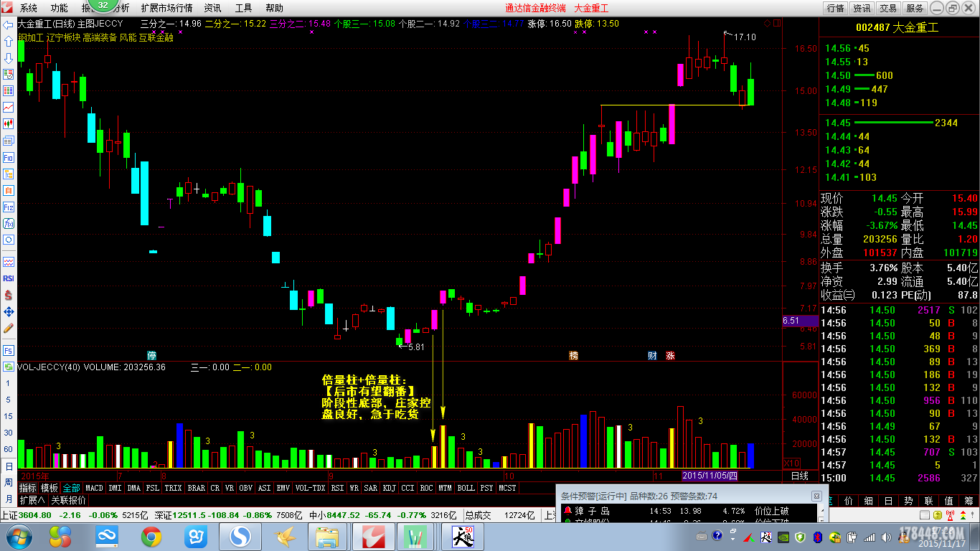Switch to 1-minute period
The height and width of the screenshot is (551, 980).
click(x=8, y=383)
